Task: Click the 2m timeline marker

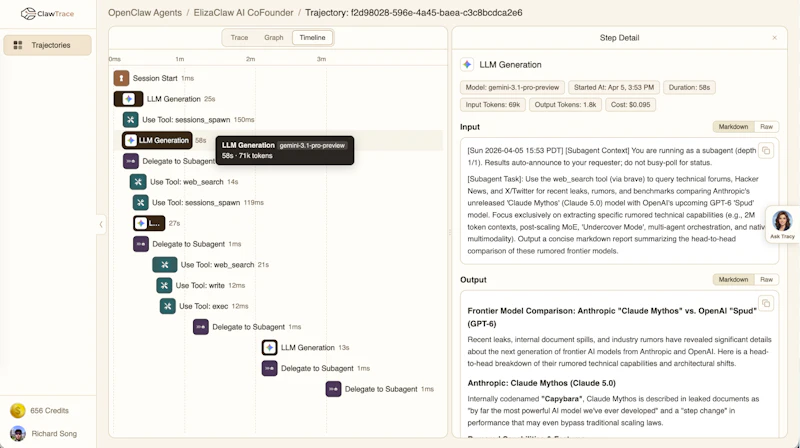Action: click(251, 59)
